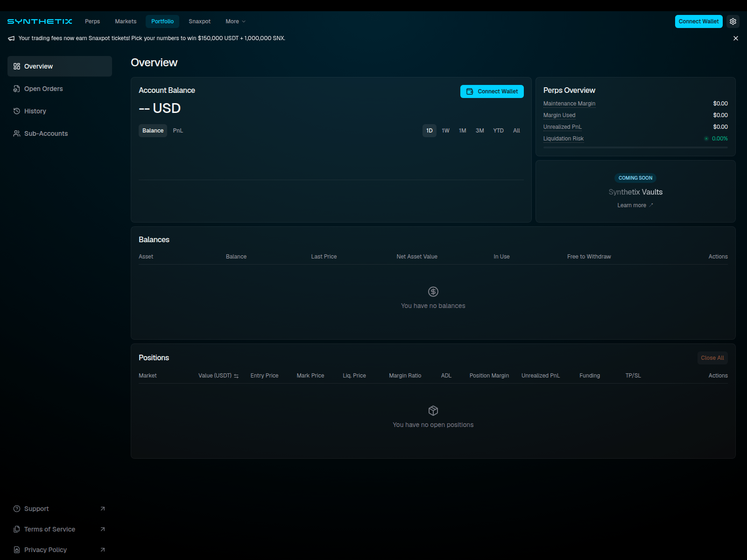Click the History clock icon
The height and width of the screenshot is (560, 747).
(x=17, y=111)
